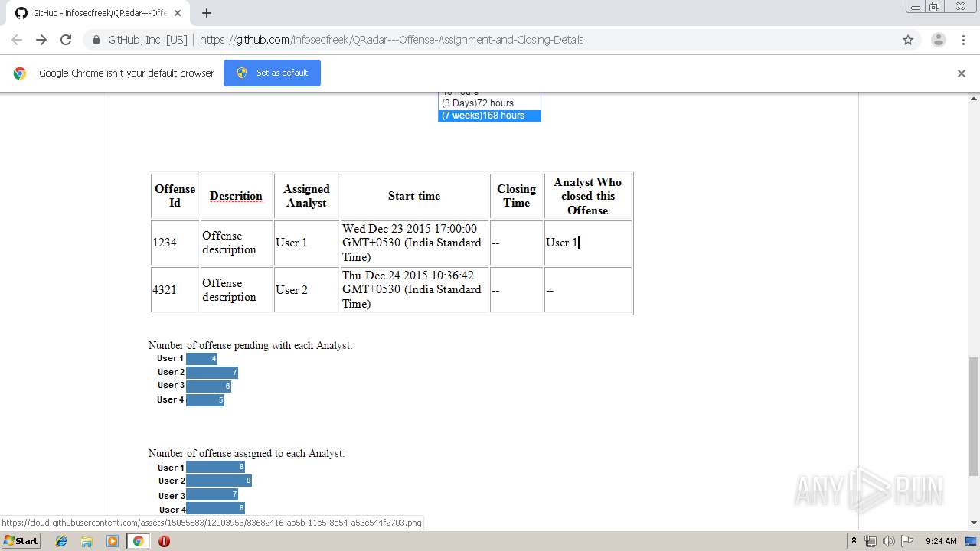Click the 9:24 AM system clock
The height and width of the screenshot is (551, 980).
[941, 541]
